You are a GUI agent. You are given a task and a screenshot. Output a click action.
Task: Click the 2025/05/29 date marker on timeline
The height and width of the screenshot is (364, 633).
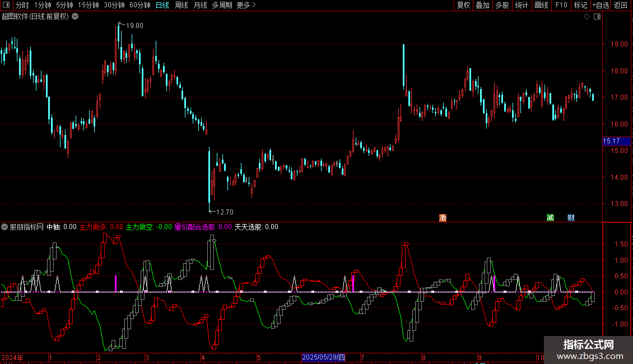pyautogui.click(x=323, y=357)
